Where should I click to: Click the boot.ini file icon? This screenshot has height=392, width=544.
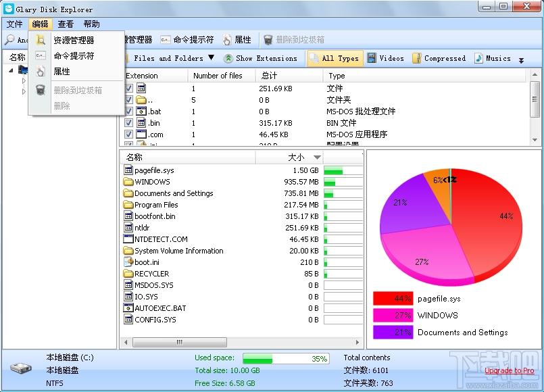[128, 262]
